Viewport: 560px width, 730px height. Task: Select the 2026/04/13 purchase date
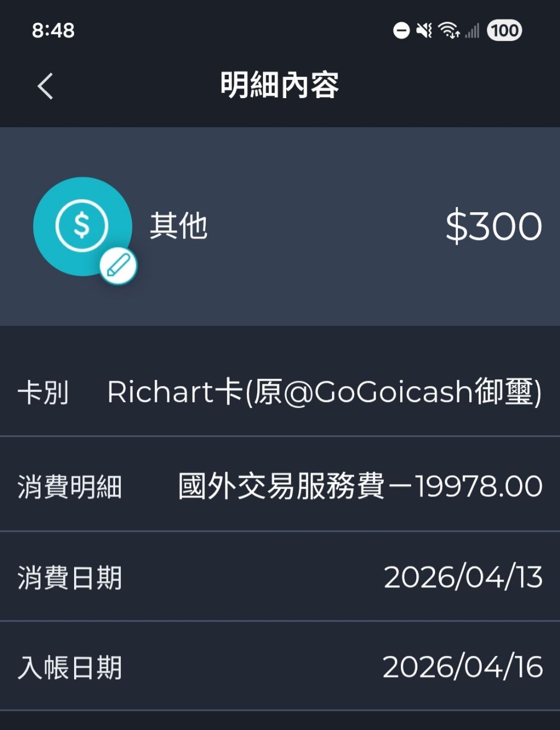[x=463, y=577]
